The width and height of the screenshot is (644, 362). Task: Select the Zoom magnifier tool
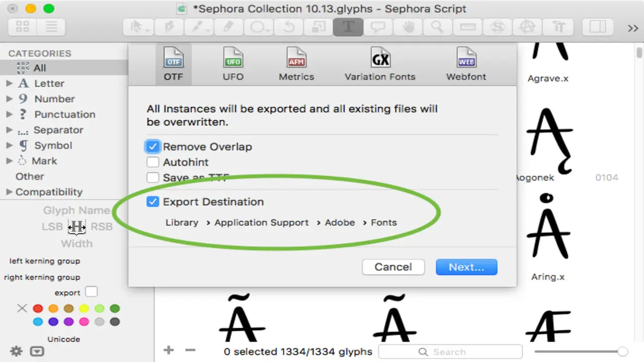coord(438,27)
